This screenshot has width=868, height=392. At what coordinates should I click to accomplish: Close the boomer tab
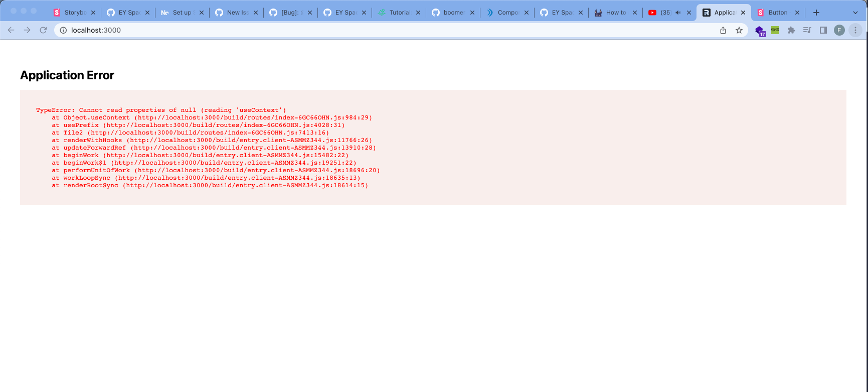[472, 13]
